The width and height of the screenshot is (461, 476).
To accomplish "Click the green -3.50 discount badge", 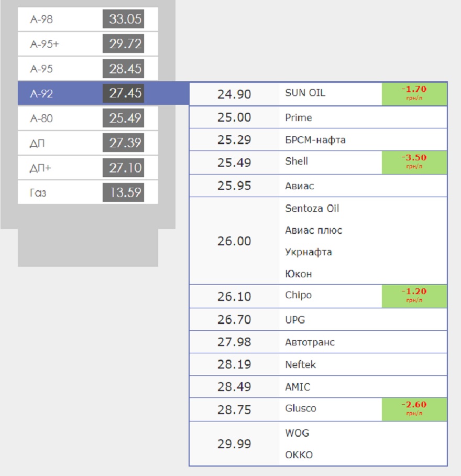I will [x=414, y=163].
